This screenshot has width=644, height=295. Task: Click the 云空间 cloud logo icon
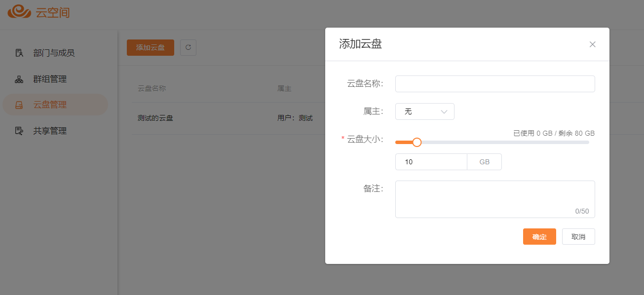coord(20,12)
